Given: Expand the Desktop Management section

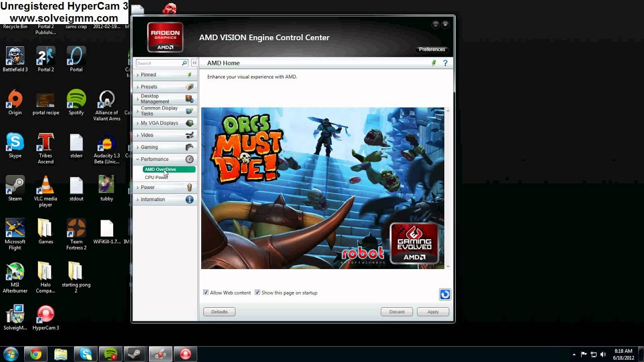Looking at the screenshot, I should click(165, 99).
